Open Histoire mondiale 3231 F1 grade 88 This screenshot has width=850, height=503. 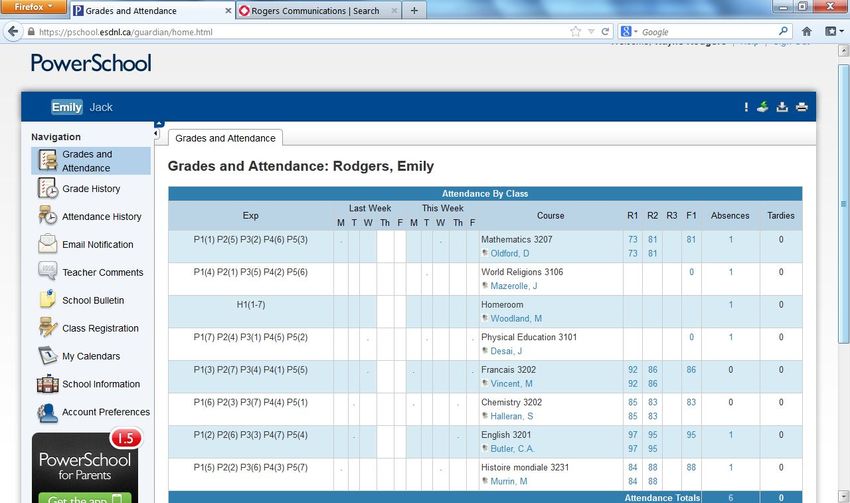coord(691,467)
